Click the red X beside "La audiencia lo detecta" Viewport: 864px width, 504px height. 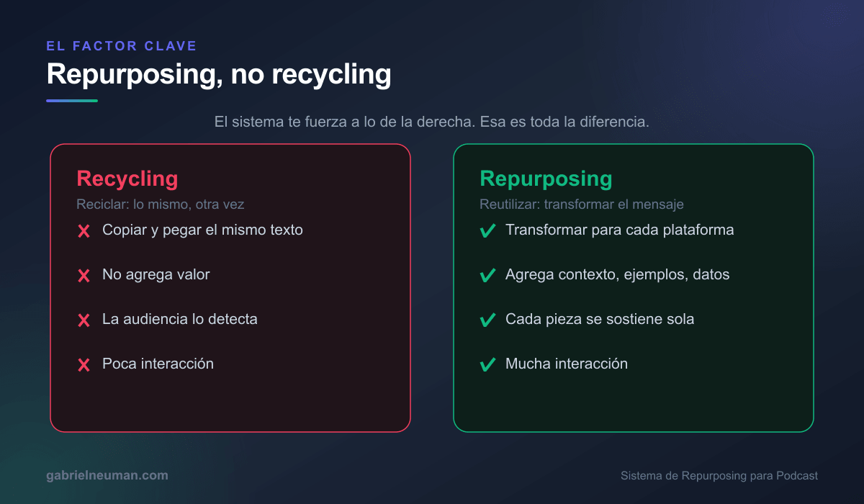[x=84, y=320]
